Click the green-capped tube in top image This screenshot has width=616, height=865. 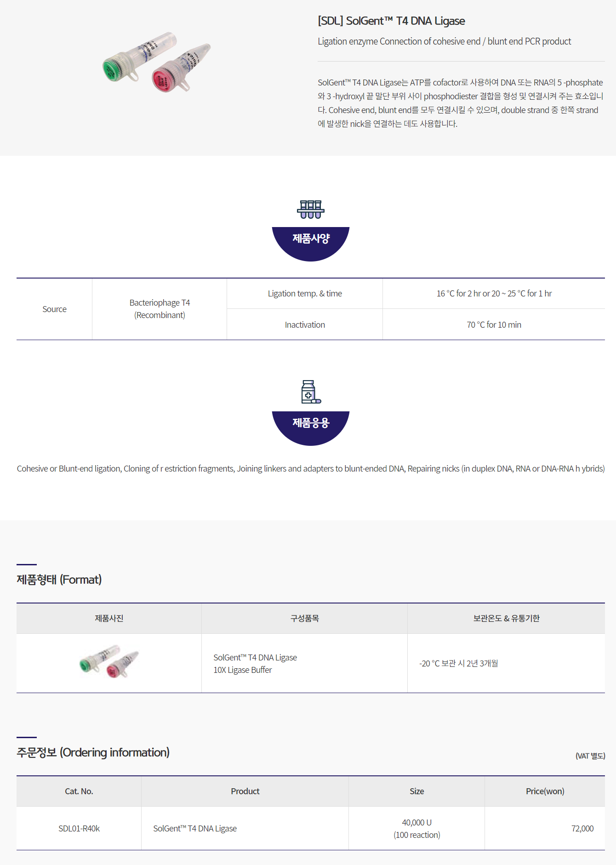point(137,57)
